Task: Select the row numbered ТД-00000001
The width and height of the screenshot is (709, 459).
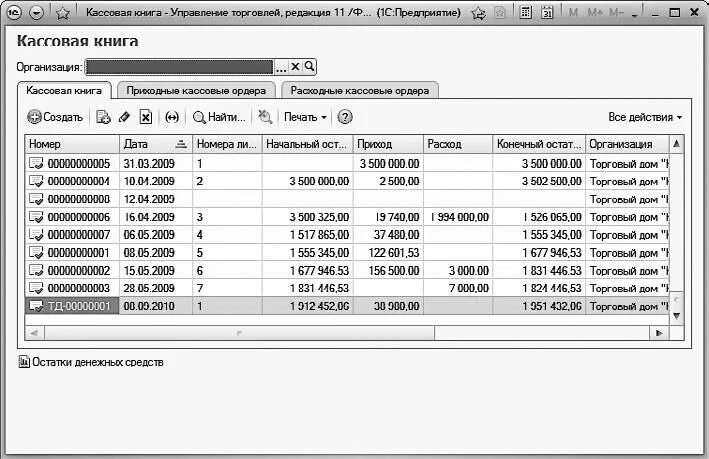Action: 347,306
